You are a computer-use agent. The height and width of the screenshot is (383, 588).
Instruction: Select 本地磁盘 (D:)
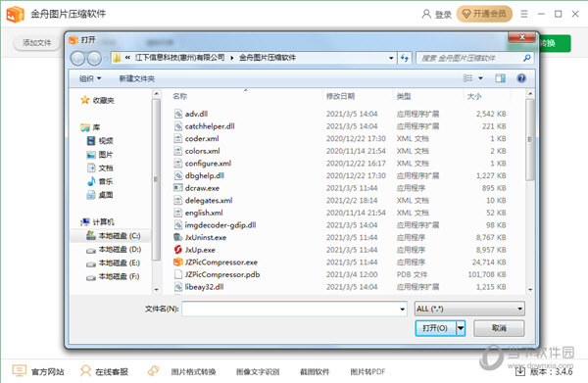[x=114, y=249]
